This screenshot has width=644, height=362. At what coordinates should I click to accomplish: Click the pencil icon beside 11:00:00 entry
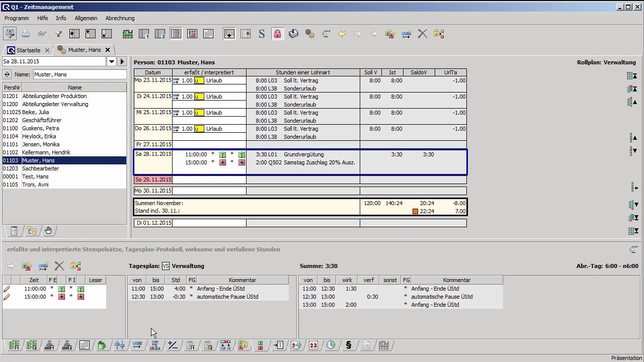click(7, 289)
